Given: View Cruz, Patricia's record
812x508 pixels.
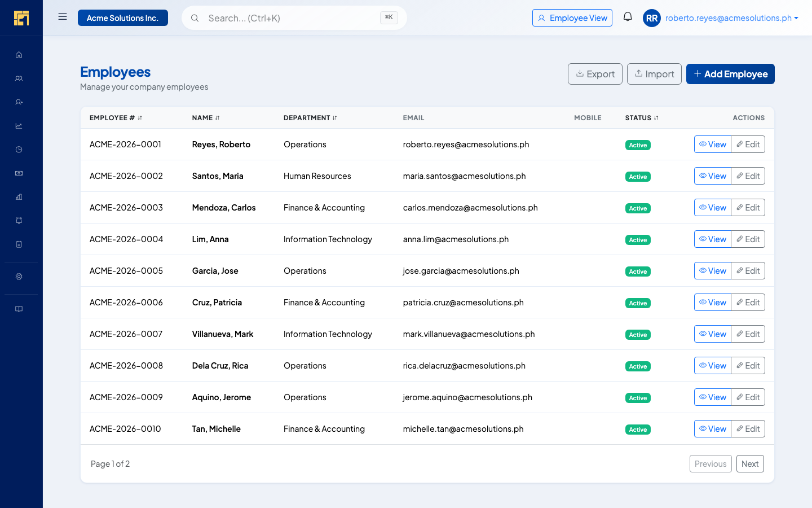Looking at the screenshot, I should (x=713, y=303).
